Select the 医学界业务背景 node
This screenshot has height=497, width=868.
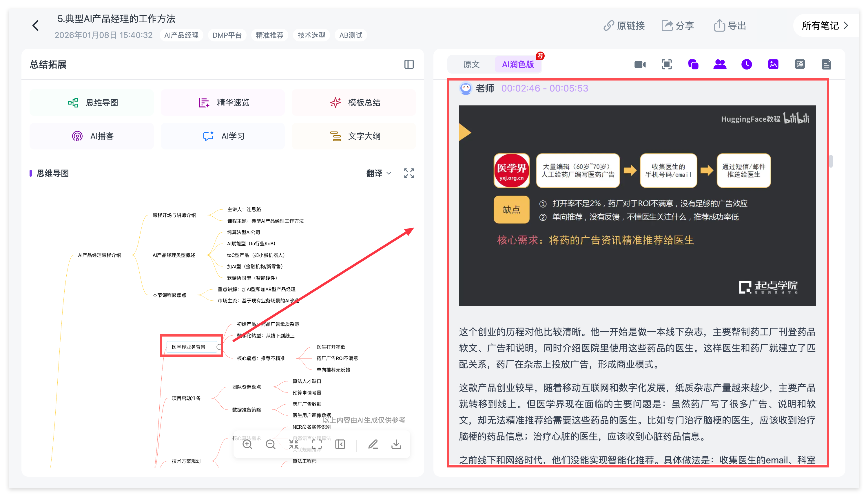click(x=189, y=347)
